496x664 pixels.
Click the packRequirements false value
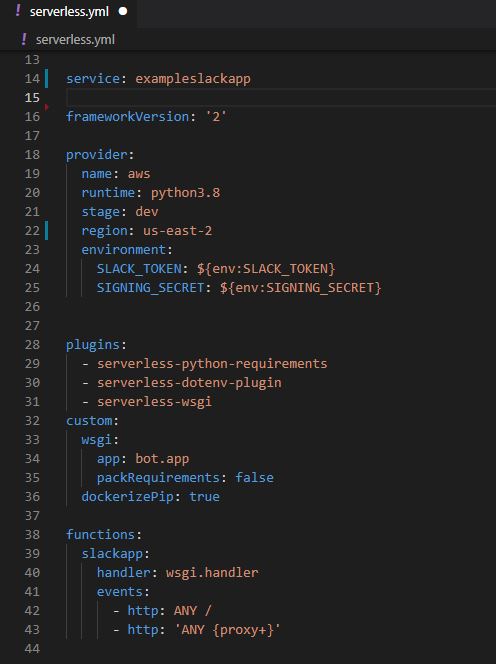click(255, 477)
